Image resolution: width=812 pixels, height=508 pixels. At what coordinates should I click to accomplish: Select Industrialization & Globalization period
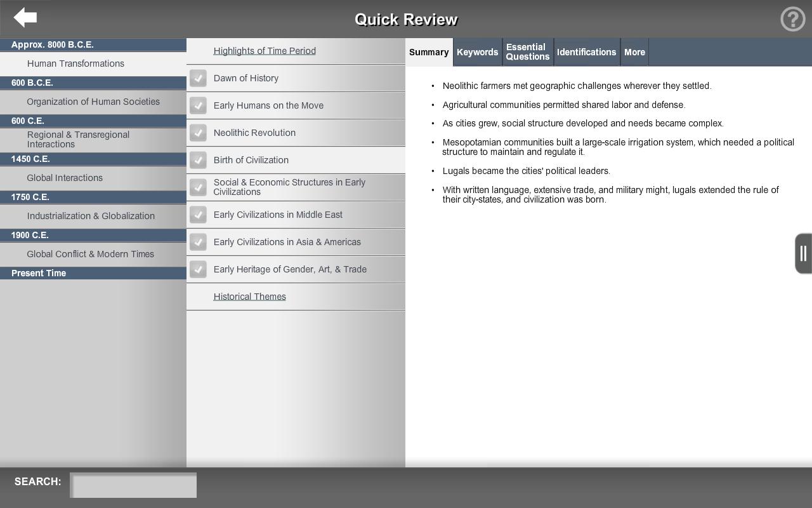pyautogui.click(x=91, y=216)
